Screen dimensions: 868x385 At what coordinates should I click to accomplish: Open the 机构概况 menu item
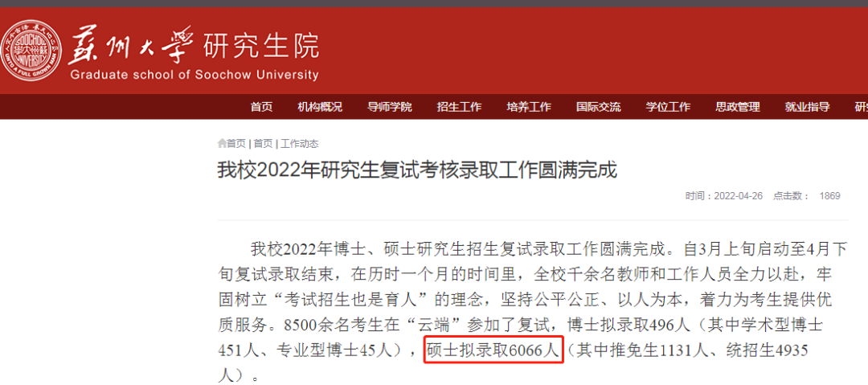pyautogui.click(x=320, y=107)
